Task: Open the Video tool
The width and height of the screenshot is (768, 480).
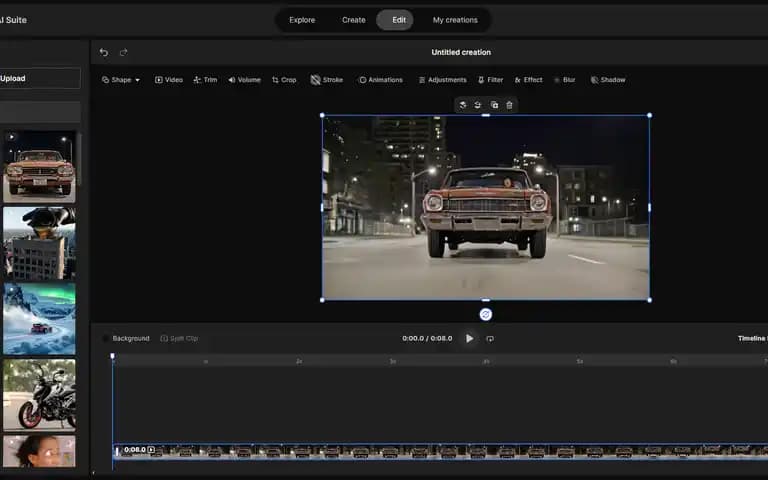Action: pyautogui.click(x=168, y=80)
